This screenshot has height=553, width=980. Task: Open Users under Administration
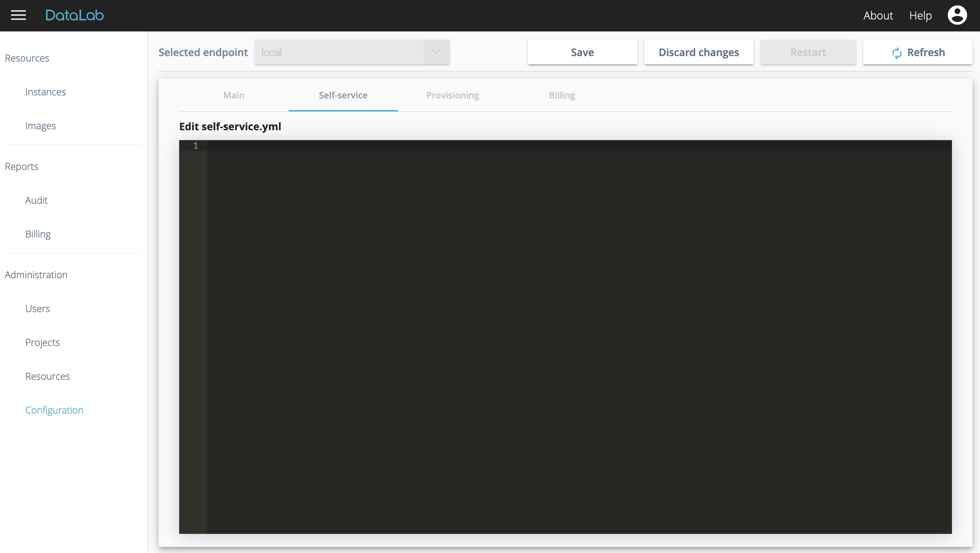point(37,308)
